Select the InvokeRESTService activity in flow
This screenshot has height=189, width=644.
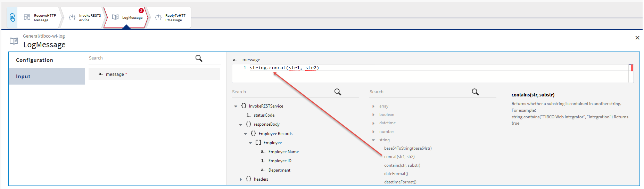point(85,18)
